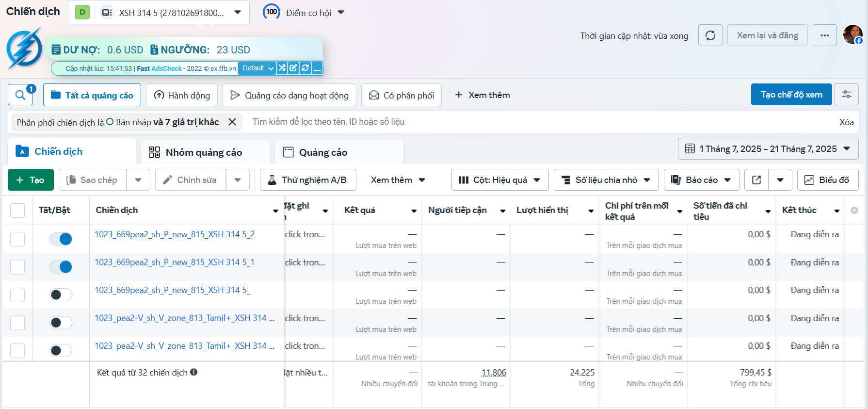This screenshot has height=409, width=868.
Task: Click the Biểu đồ chart button
Action: (x=828, y=180)
